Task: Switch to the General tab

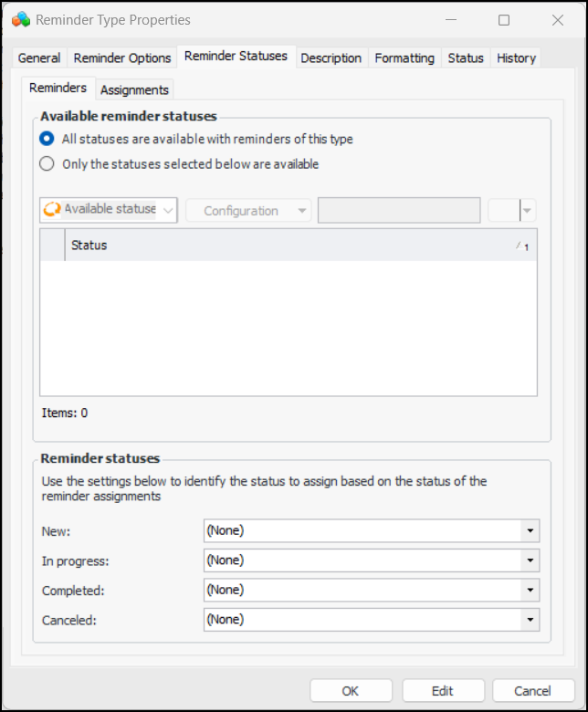Action: pyautogui.click(x=39, y=58)
